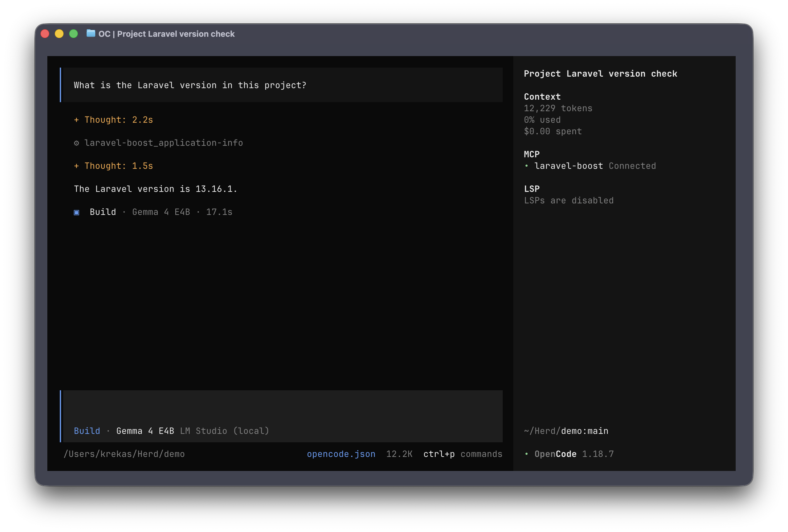Click the Context heading in sidebar
The width and height of the screenshot is (788, 532).
pyautogui.click(x=542, y=97)
